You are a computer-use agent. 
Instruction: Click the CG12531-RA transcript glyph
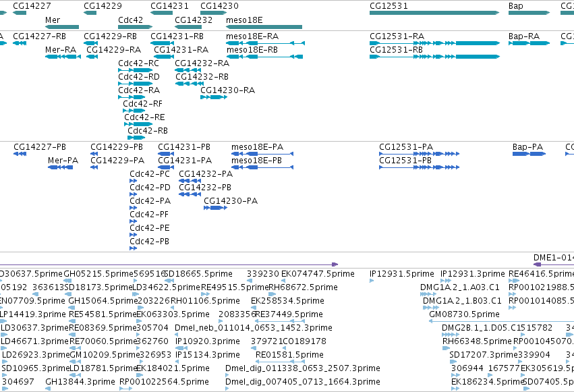pyautogui.click(x=434, y=43)
